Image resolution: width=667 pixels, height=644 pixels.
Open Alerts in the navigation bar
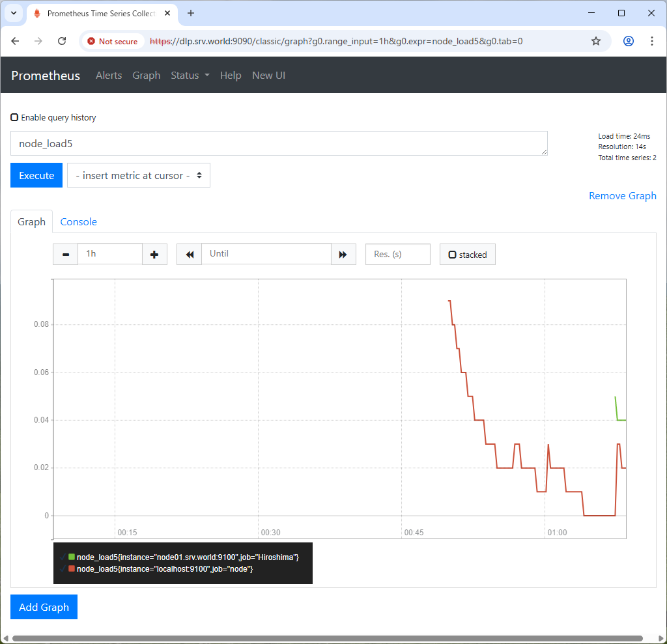tap(109, 76)
